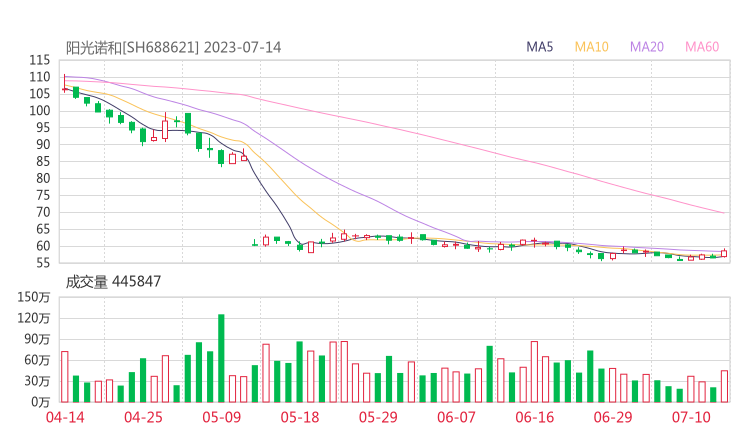Click the 0万 volume axis label
The image size is (740, 440).
[41, 402]
